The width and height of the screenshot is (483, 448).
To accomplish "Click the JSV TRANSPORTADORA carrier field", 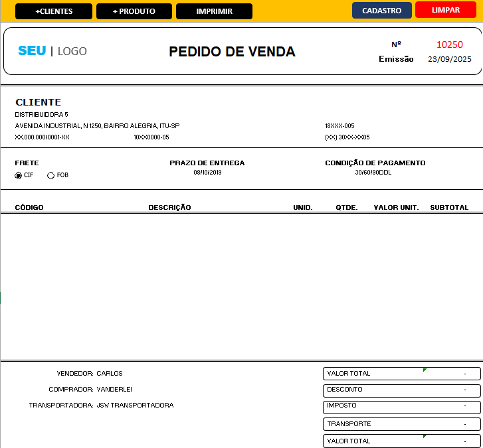I will coord(135,406).
